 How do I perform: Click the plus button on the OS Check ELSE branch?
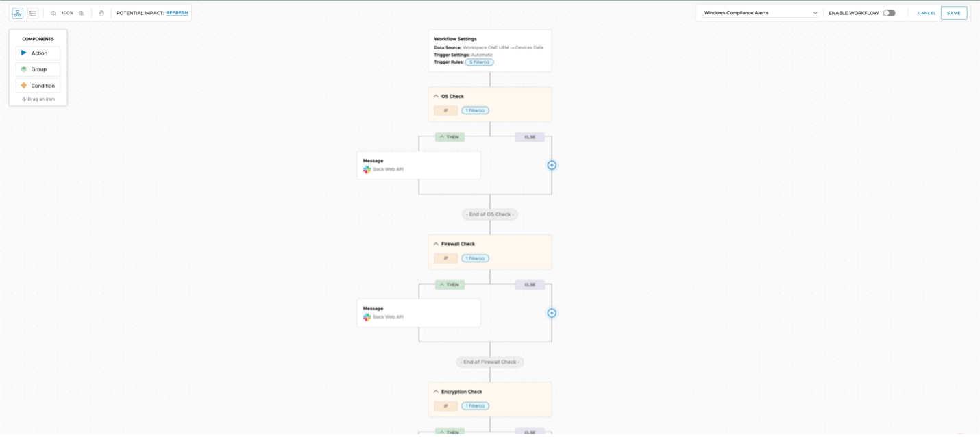tap(551, 165)
